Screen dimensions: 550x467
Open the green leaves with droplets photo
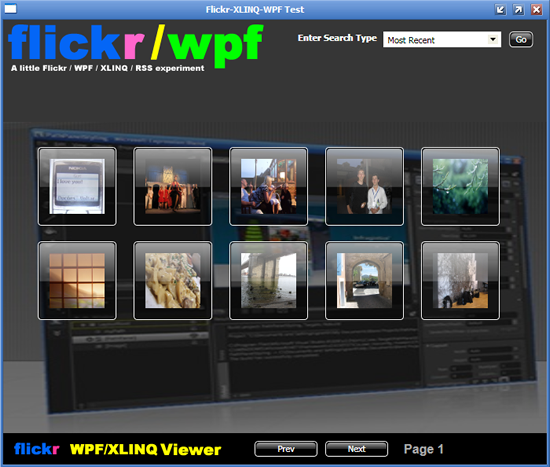pyautogui.click(x=460, y=186)
